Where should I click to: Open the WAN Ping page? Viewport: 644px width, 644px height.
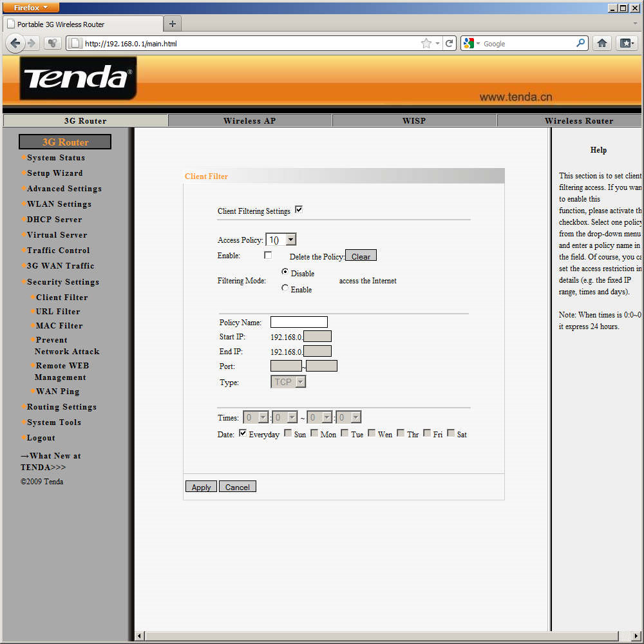[57, 392]
